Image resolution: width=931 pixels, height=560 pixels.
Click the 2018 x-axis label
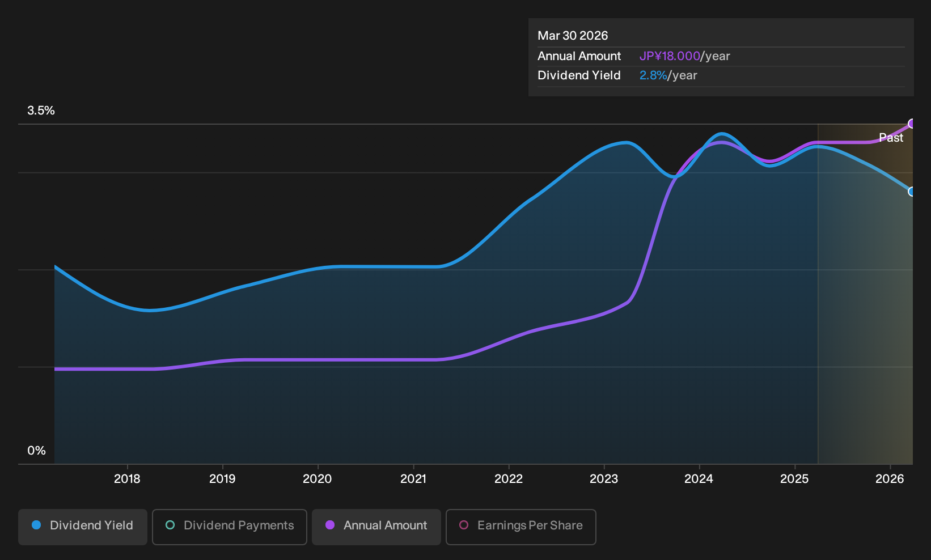pos(127,479)
